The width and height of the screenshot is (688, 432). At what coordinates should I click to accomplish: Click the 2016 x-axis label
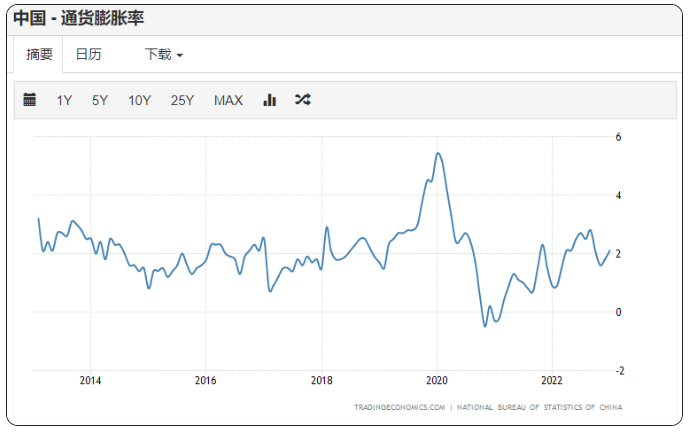point(205,380)
